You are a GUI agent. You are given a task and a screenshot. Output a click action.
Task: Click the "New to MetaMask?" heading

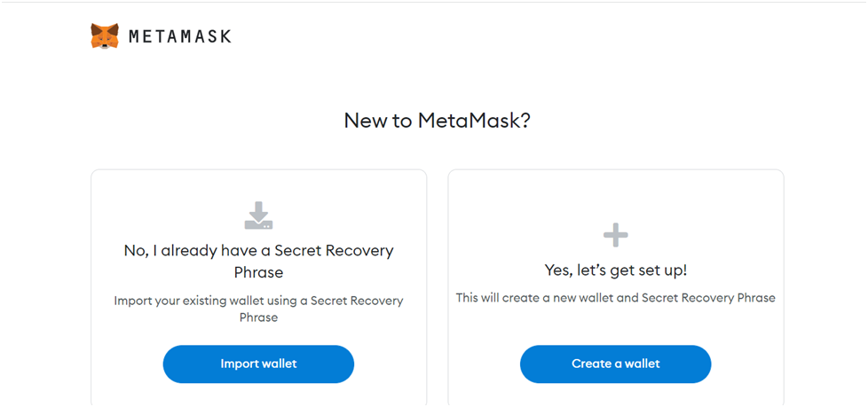pyautogui.click(x=438, y=121)
